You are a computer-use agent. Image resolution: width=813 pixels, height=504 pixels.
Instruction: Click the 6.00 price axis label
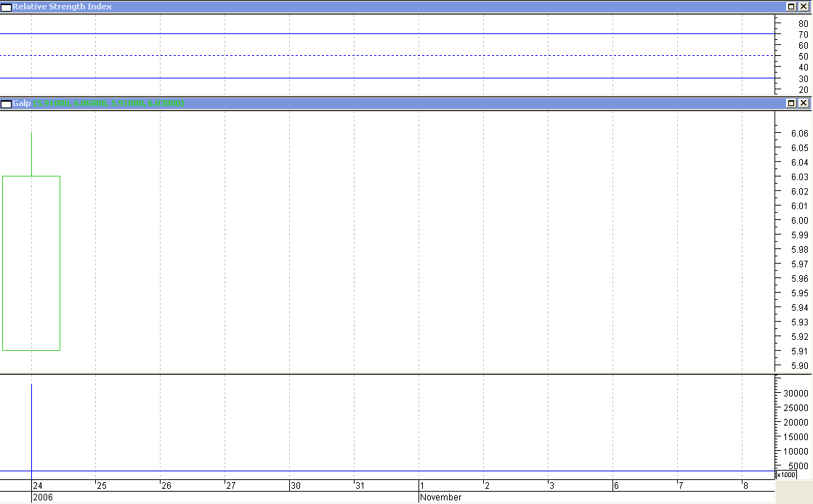[x=799, y=221]
